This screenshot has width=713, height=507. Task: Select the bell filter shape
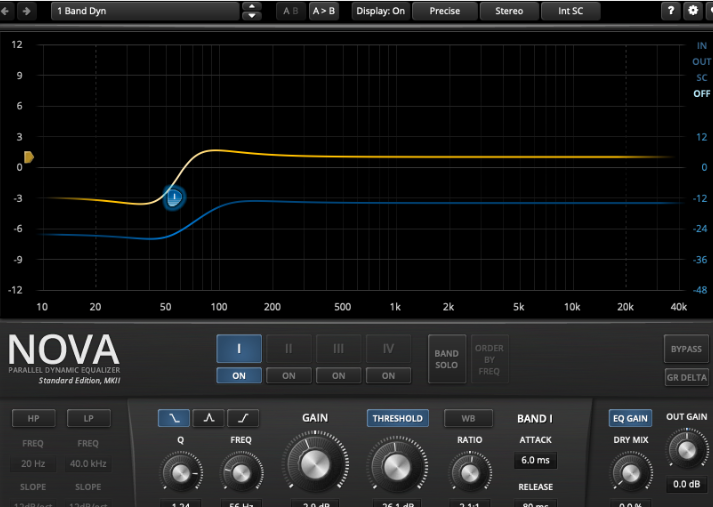pyautogui.click(x=208, y=419)
